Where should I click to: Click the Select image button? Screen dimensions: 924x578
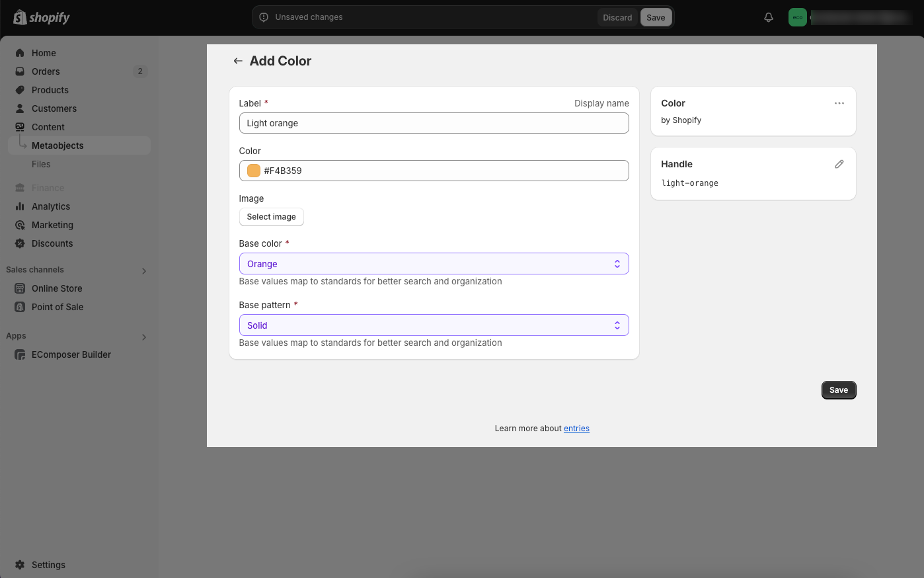coord(271,217)
